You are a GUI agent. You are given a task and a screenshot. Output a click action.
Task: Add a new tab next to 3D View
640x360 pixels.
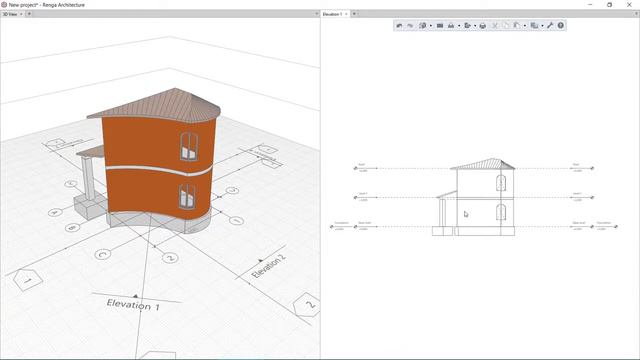coord(29,14)
